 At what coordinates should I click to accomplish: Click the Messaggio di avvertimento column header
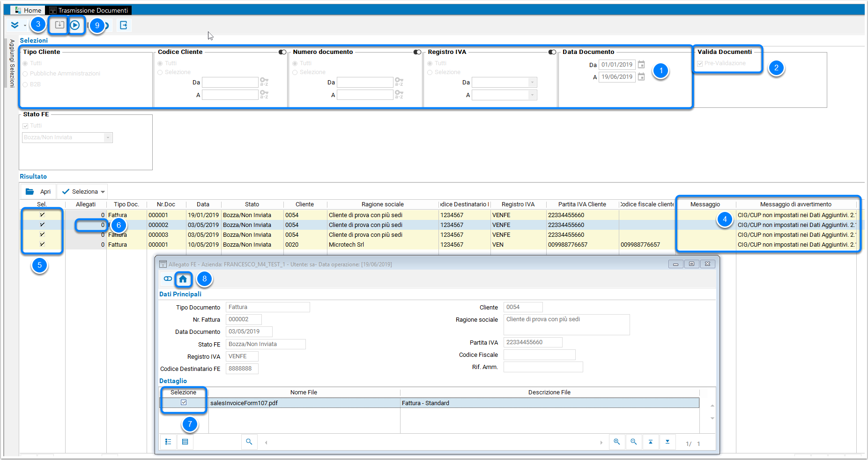(796, 204)
